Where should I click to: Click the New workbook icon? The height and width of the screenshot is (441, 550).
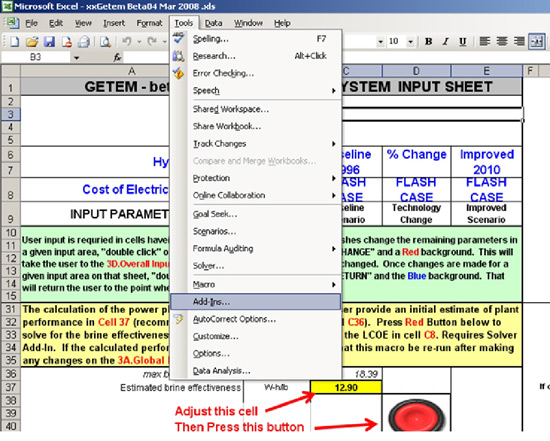tap(14, 42)
